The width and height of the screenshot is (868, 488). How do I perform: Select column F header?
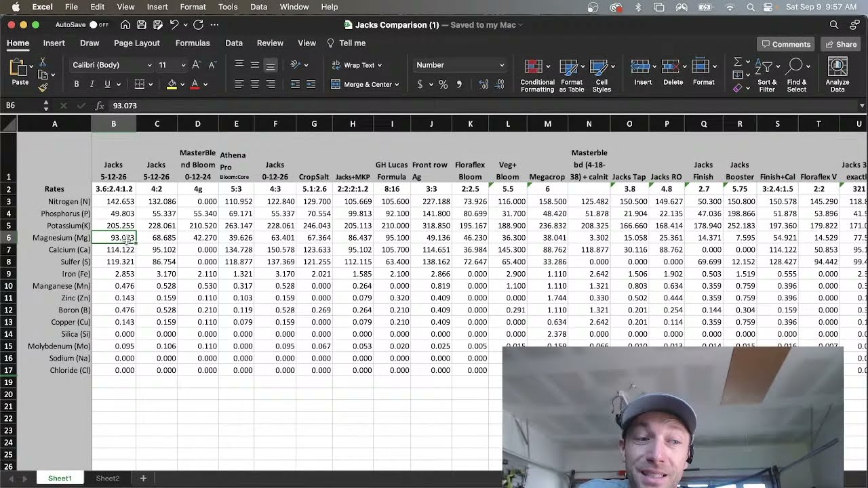tap(275, 124)
